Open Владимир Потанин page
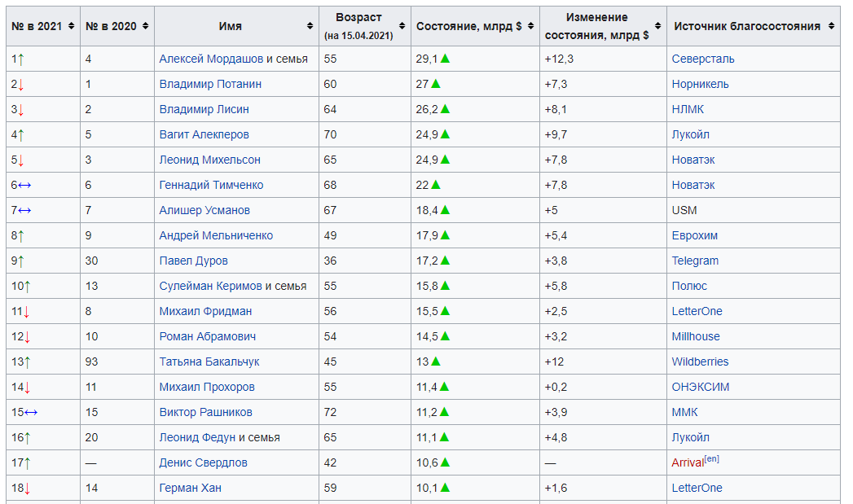 click(x=210, y=84)
